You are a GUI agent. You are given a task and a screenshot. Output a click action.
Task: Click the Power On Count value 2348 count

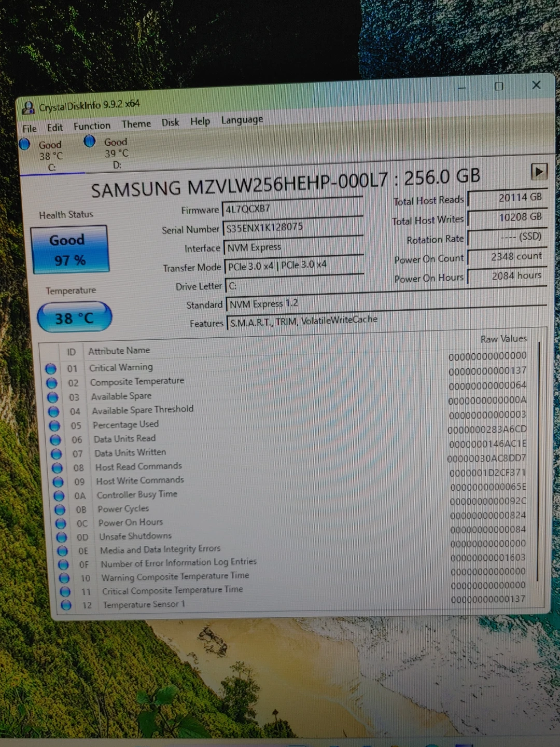coord(508,256)
